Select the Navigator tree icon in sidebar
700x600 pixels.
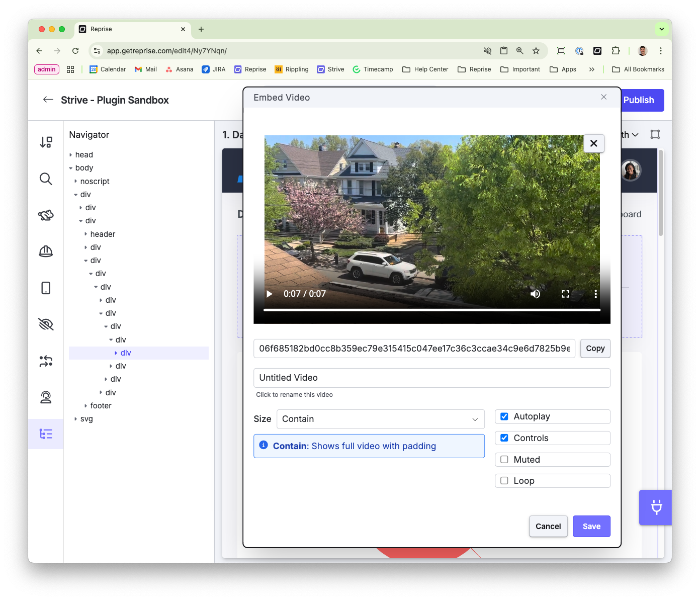click(46, 434)
